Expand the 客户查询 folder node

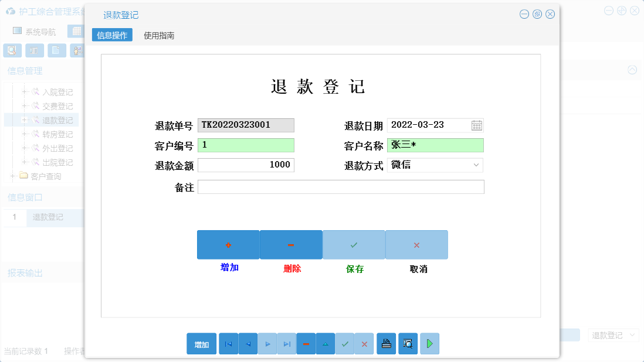pyautogui.click(x=13, y=176)
